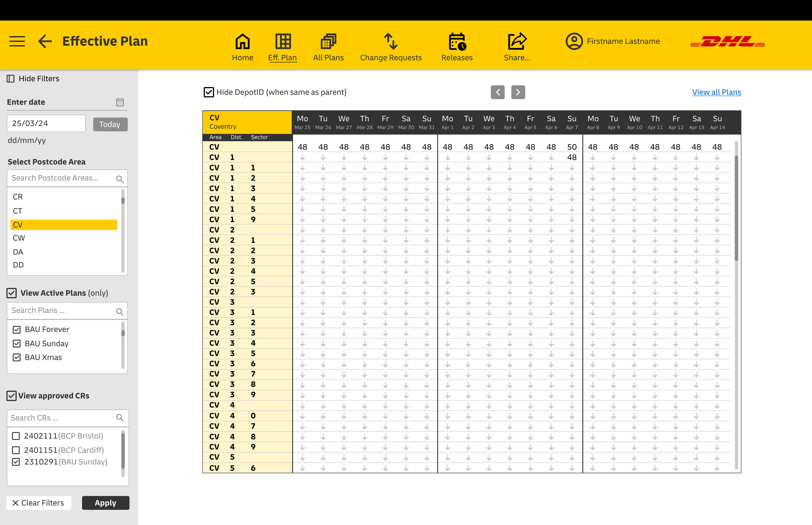
Task: Check CR 2402111 BCP Bristol
Action: coord(16,436)
